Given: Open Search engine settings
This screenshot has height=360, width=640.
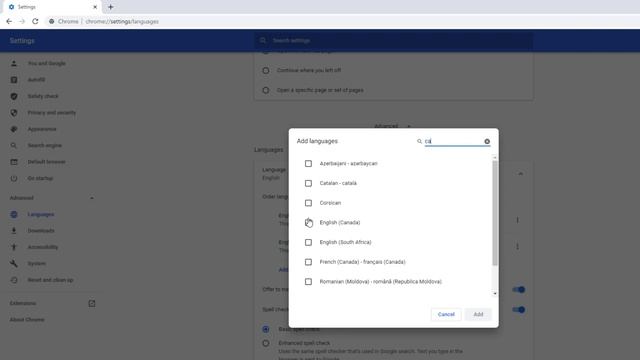Looking at the screenshot, I should [44, 145].
